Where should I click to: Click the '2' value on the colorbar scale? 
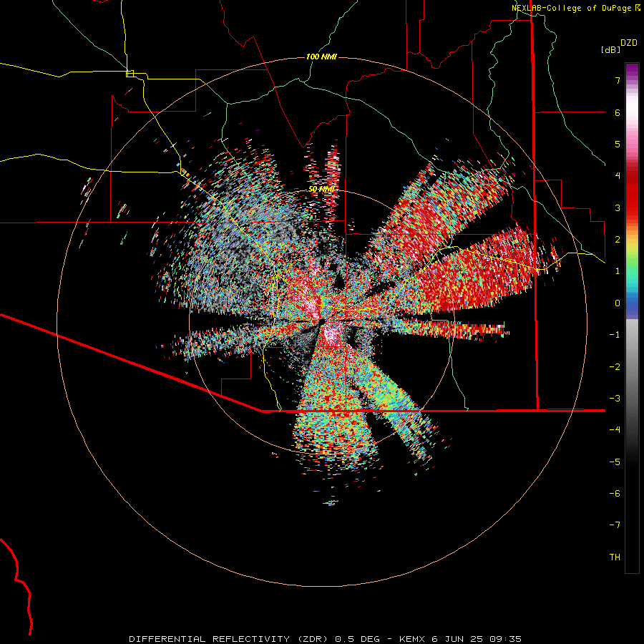[x=618, y=240]
